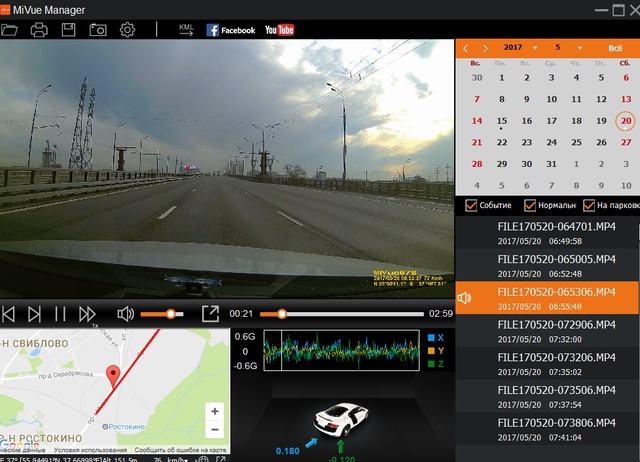Go to next month in calendar
Viewport: 640px width, 462px height.
pyautogui.click(x=485, y=49)
